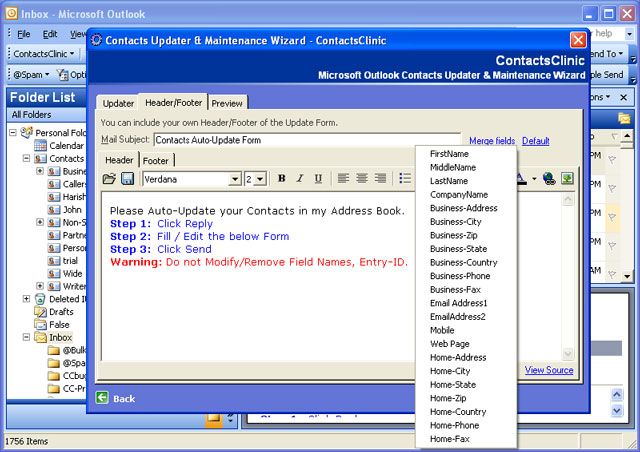
Task: Collapse the Contacts tree node
Action: tap(27, 158)
